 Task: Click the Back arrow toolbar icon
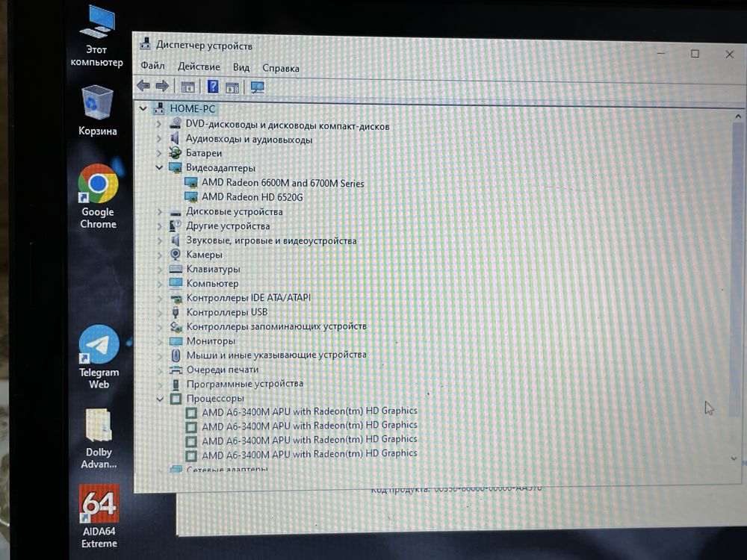(143, 86)
